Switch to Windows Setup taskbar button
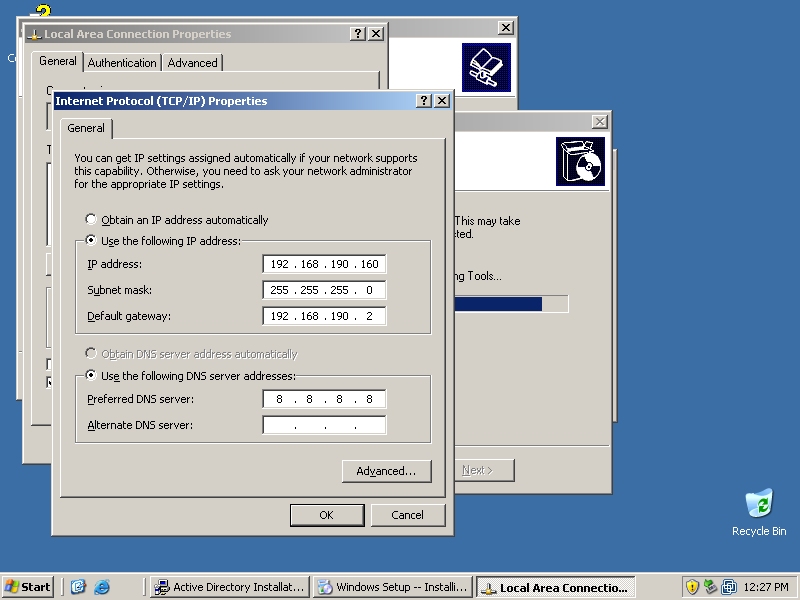The height and width of the screenshot is (600, 800). pos(393,587)
